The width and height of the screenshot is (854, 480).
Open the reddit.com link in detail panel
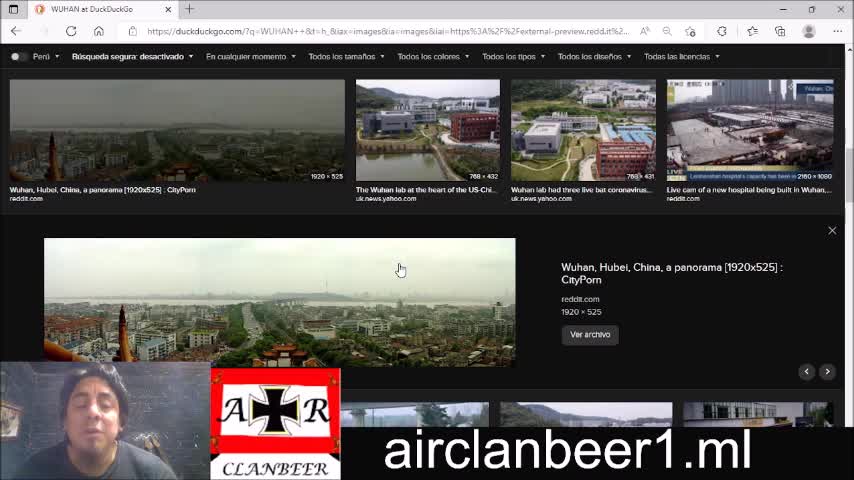click(580, 299)
